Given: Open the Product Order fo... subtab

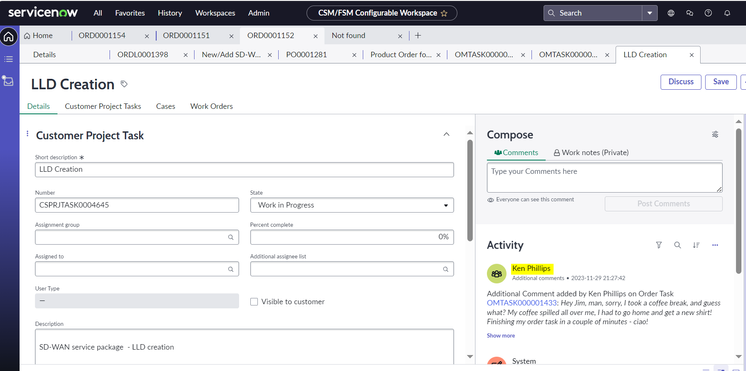Looking at the screenshot, I should (x=401, y=55).
